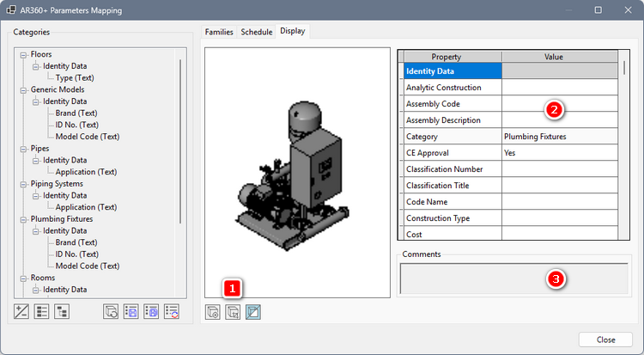Open the Schedule tab
This screenshot has width=644, height=355.
coord(256,32)
